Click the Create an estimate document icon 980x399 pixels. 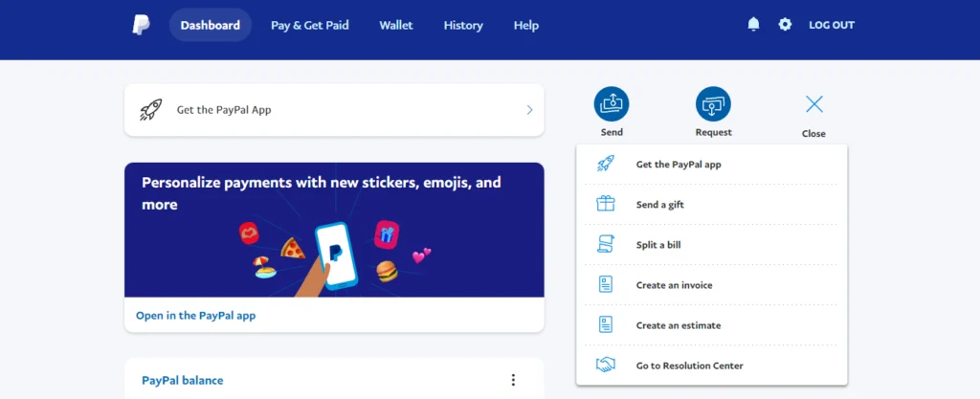606,325
